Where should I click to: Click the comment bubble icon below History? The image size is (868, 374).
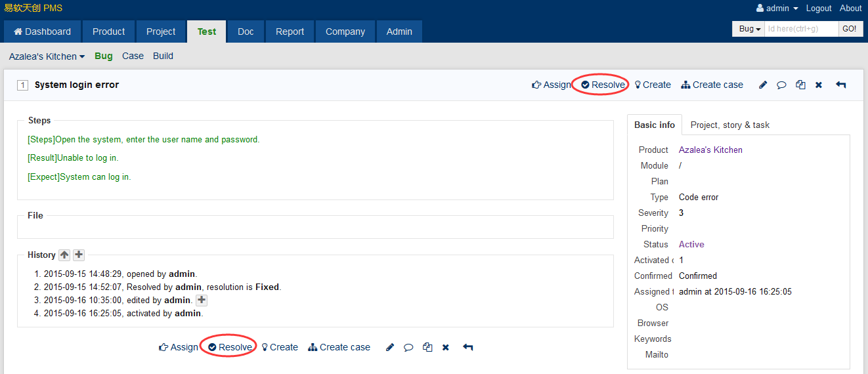[408, 347]
